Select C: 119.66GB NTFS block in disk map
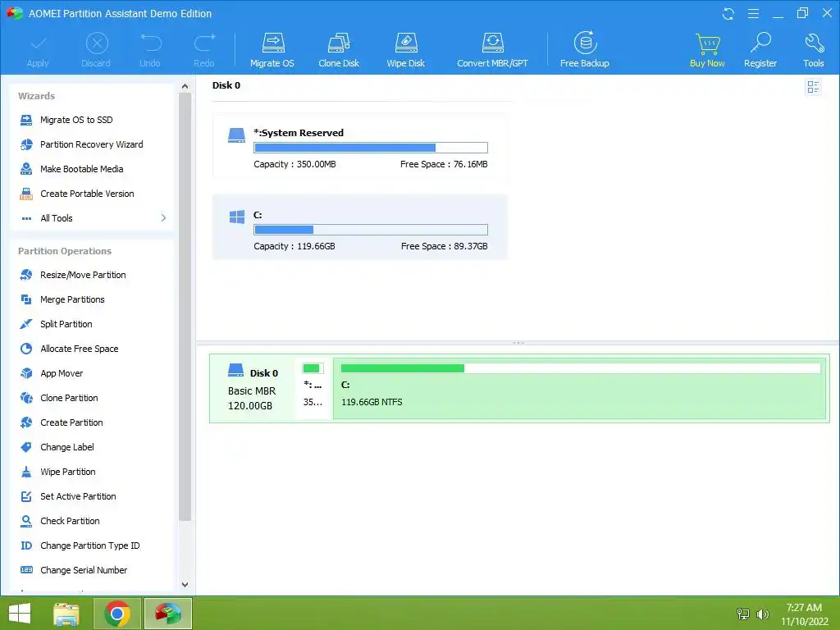840x630 pixels. tap(579, 388)
